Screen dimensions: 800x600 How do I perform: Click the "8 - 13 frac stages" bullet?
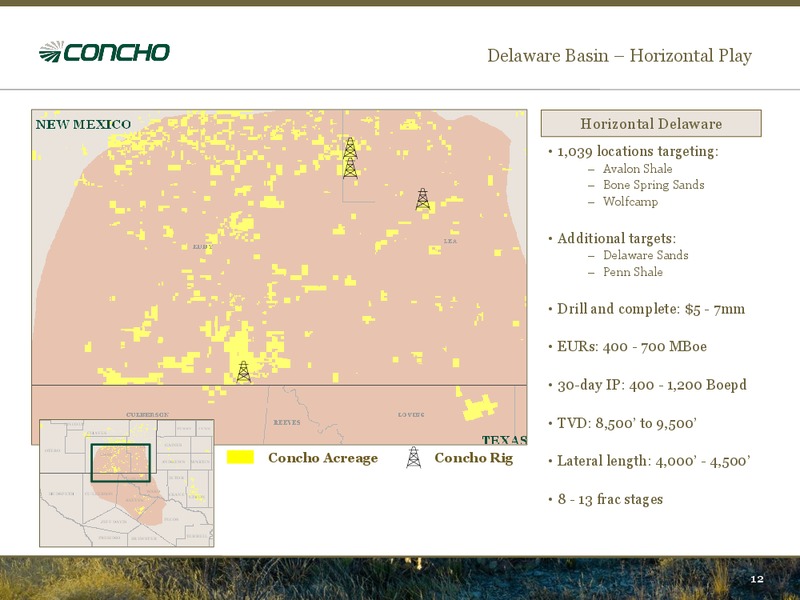click(610, 499)
